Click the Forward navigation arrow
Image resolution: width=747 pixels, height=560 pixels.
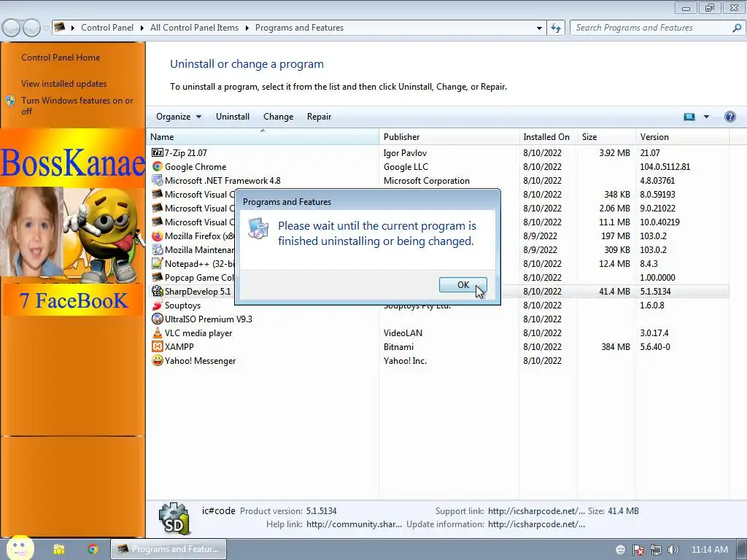click(31, 28)
